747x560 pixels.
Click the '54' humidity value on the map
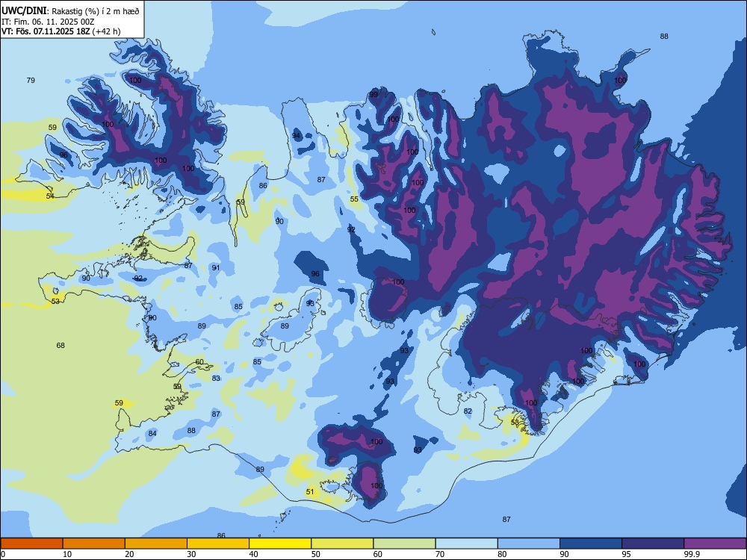pyautogui.click(x=50, y=196)
